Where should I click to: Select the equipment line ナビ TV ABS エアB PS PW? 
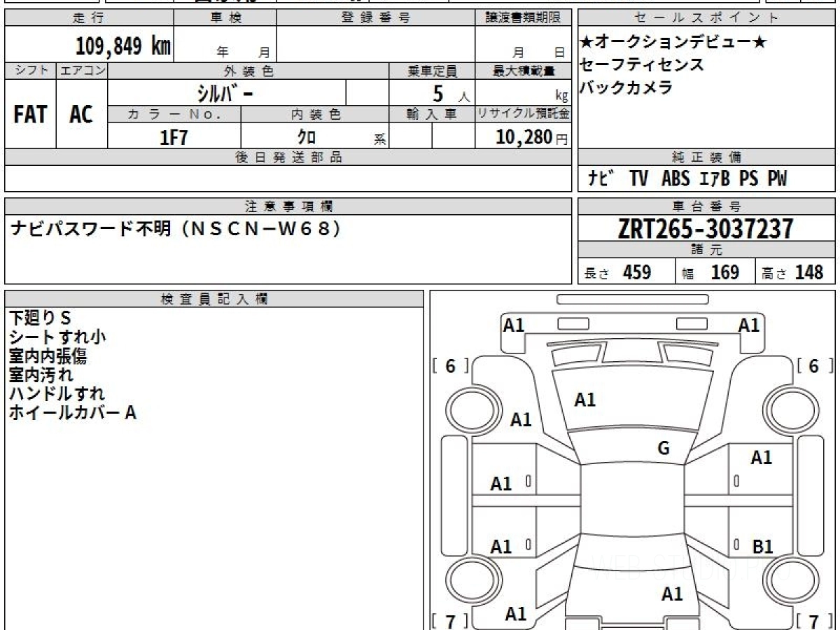687,179
